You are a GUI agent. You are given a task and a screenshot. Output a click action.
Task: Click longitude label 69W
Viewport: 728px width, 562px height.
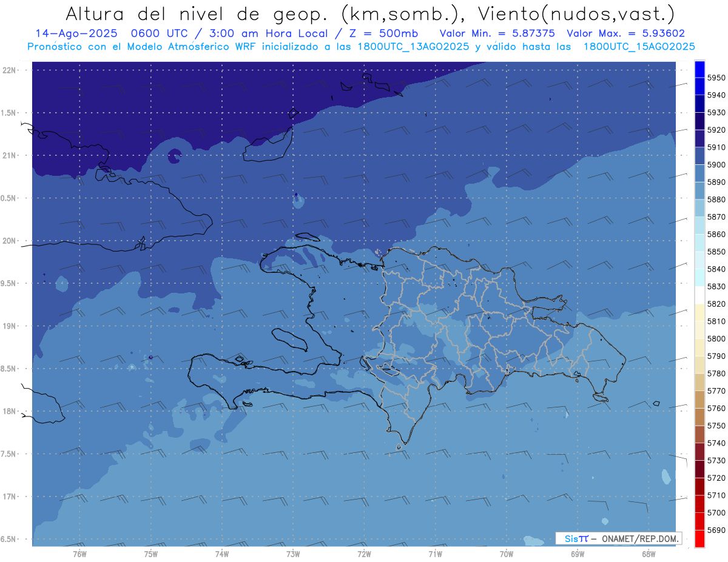pos(577,553)
